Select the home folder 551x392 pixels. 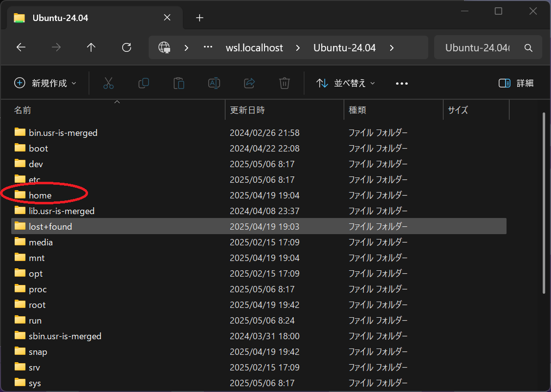[x=259, y=196]
